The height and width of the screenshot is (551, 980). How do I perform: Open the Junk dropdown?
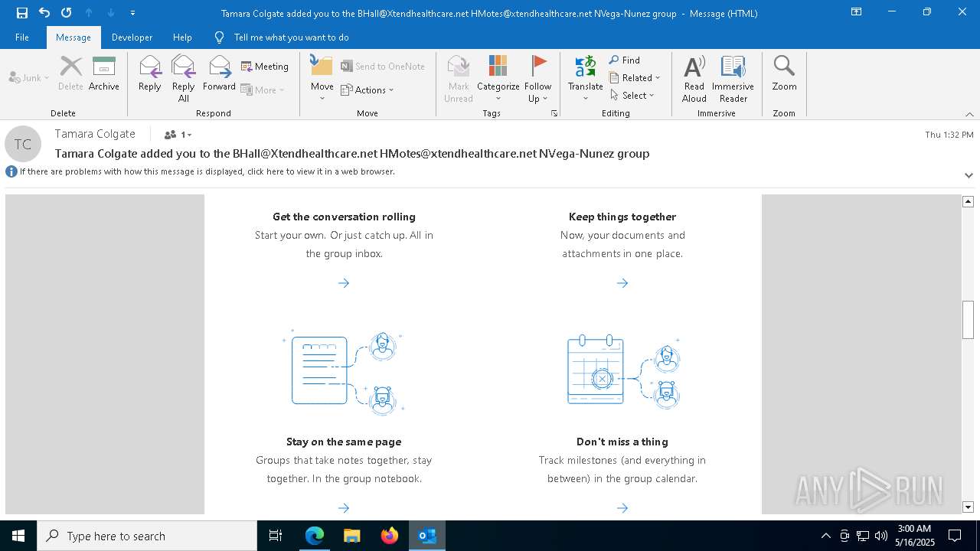click(29, 77)
